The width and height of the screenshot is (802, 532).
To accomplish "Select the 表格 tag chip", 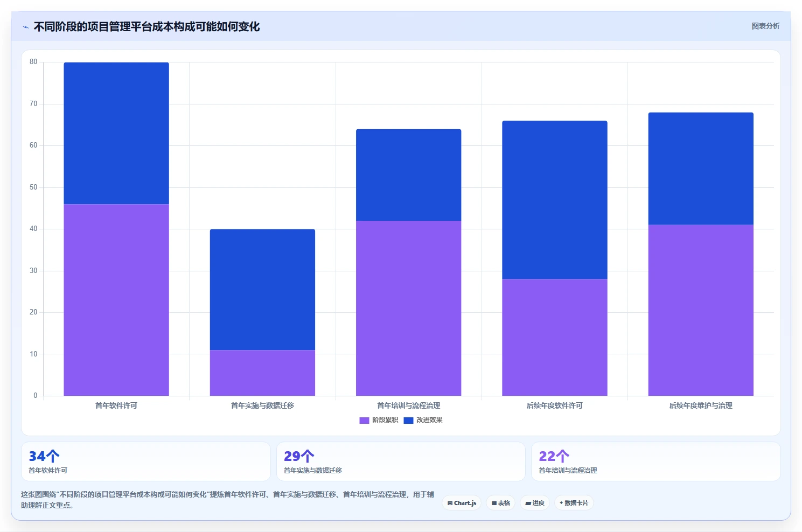I will (x=500, y=503).
